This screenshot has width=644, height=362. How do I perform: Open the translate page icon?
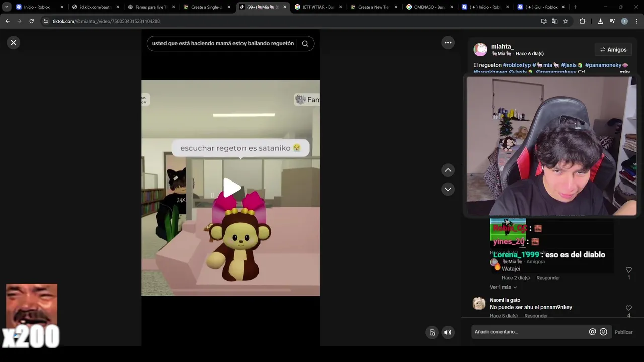[554, 21]
